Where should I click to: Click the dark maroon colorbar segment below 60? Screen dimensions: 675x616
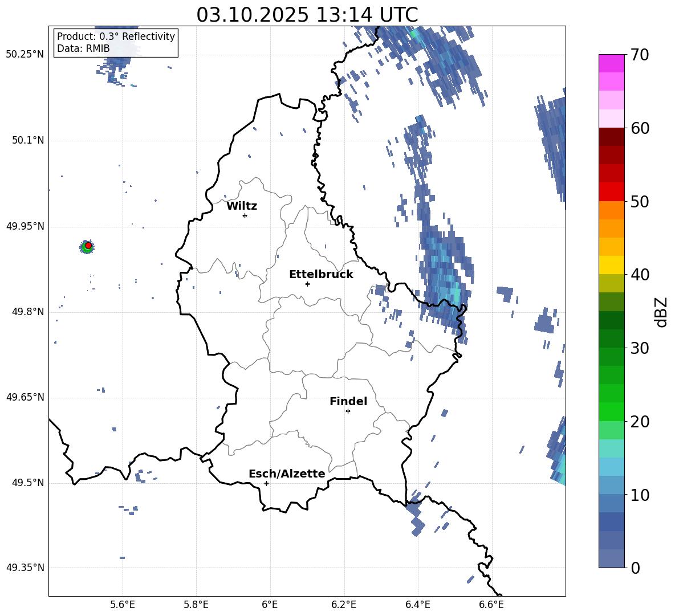(612, 137)
